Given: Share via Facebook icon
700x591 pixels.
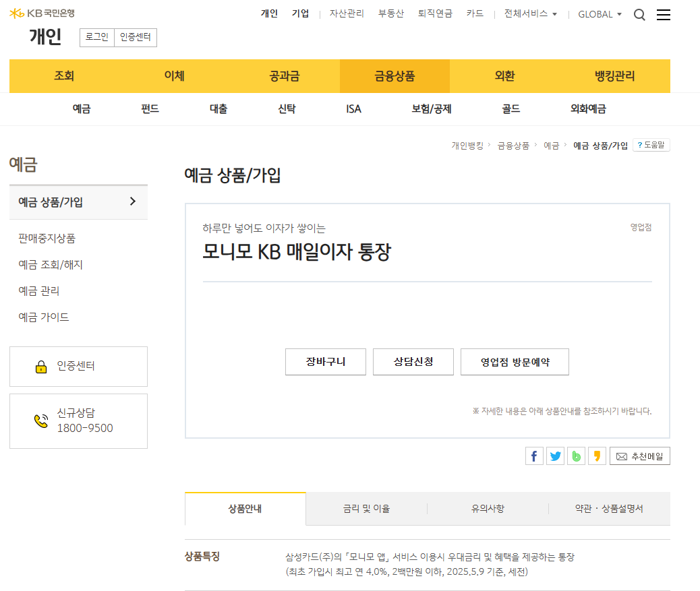Looking at the screenshot, I should [x=534, y=456].
